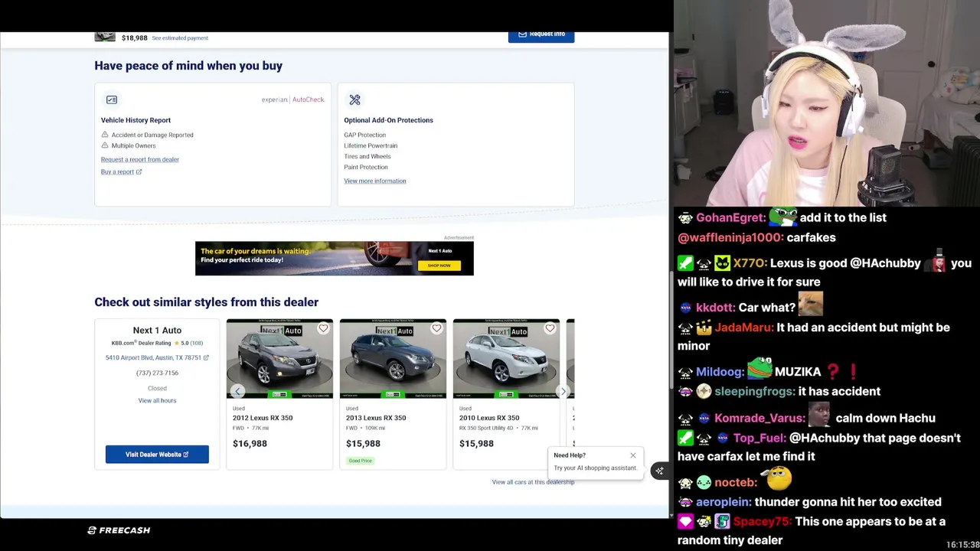980x551 pixels.
Task: Call dealer phone number (737) 273-7156
Action: point(157,373)
